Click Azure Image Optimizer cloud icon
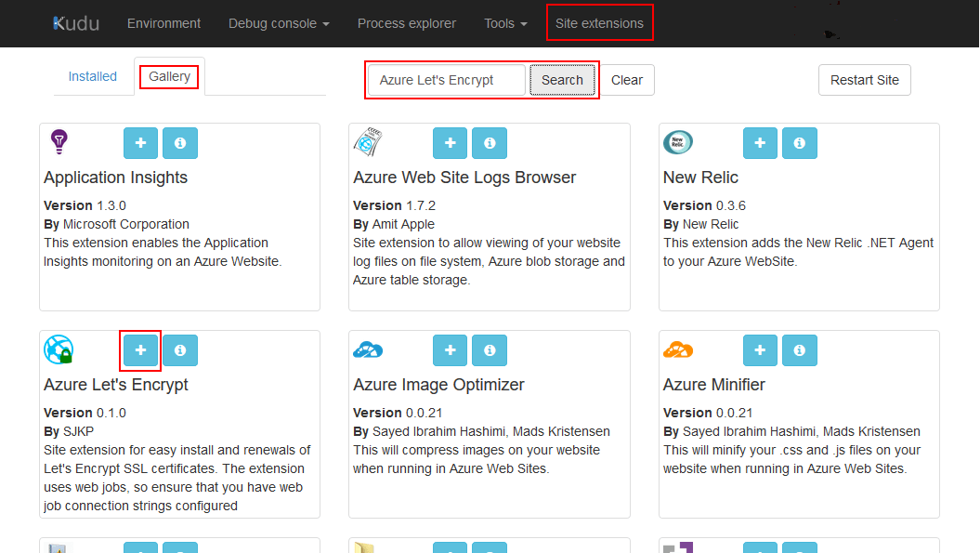980x553 pixels. (368, 349)
